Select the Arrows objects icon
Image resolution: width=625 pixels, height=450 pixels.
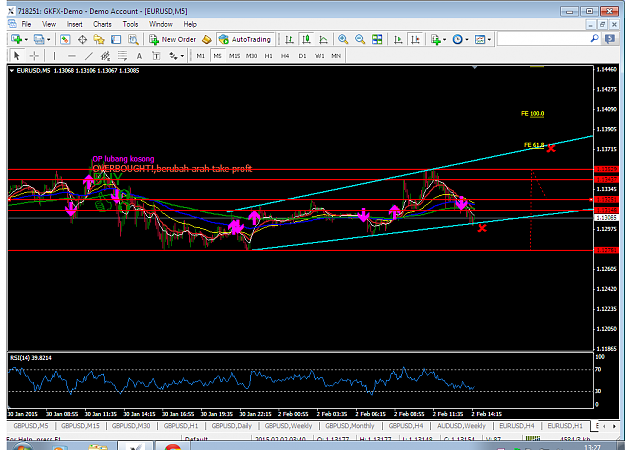tap(173, 56)
